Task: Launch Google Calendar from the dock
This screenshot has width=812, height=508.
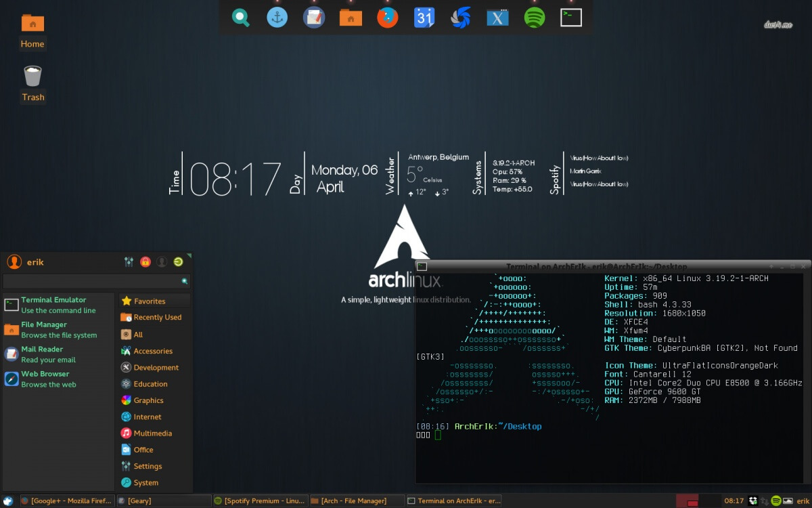Action: coord(424,17)
